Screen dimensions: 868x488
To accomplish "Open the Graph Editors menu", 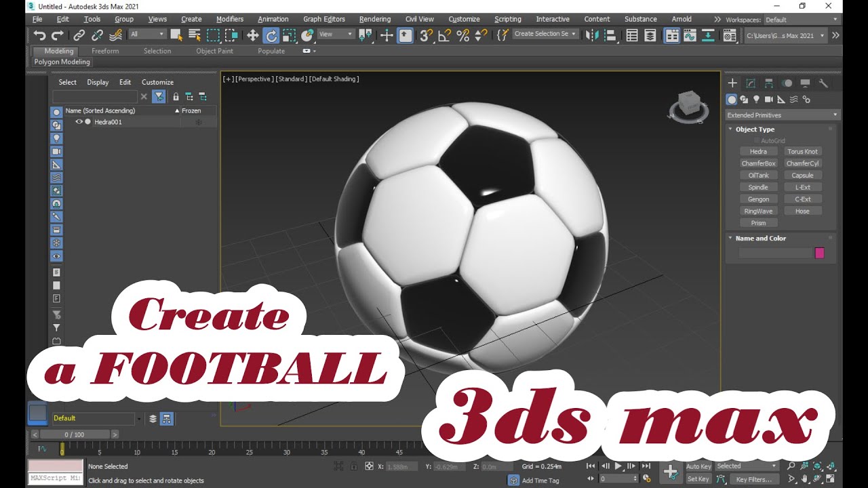I will coord(324,19).
